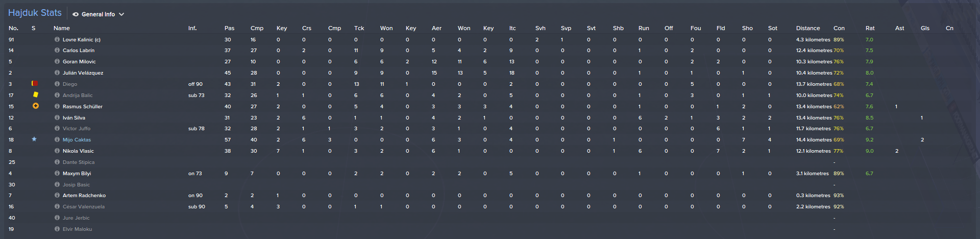Open Maxym Bilyi's player name link

[77, 174]
